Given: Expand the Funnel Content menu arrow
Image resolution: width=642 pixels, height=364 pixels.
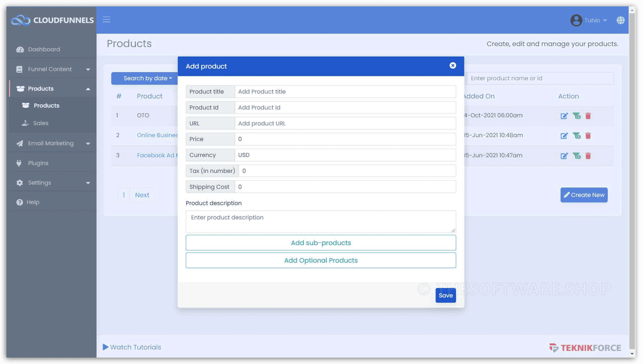Looking at the screenshot, I should tap(88, 69).
